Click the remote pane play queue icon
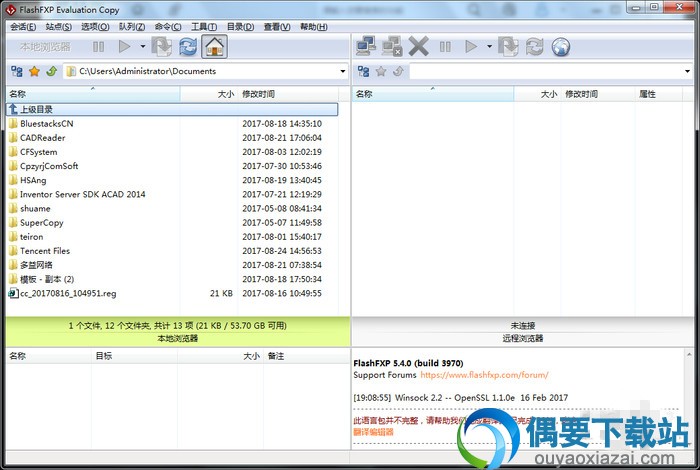 471,46
